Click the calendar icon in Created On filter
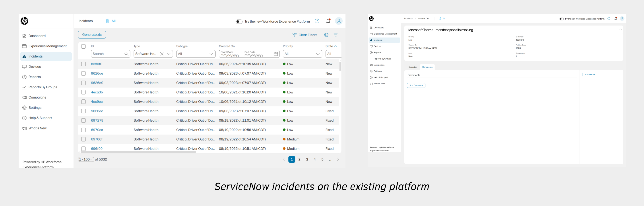 point(275,54)
